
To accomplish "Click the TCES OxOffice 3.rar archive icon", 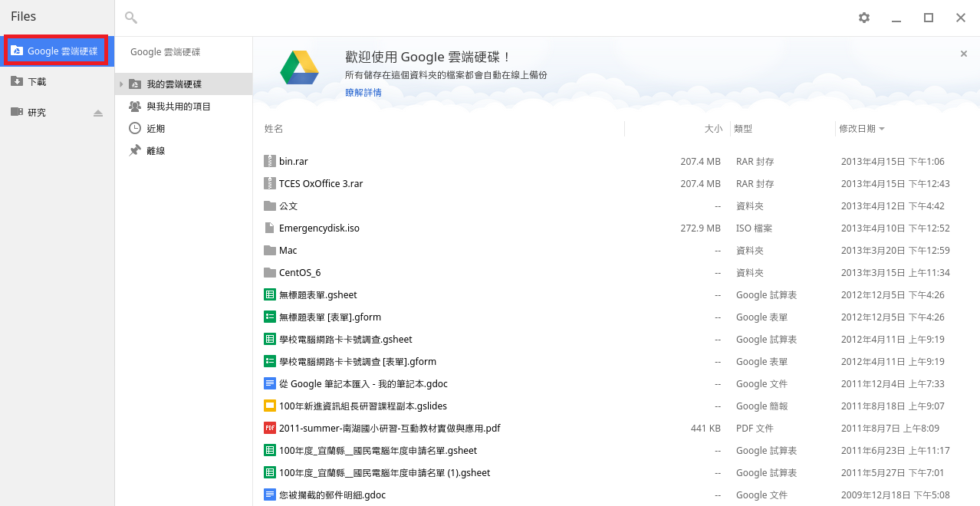I will tap(269, 184).
